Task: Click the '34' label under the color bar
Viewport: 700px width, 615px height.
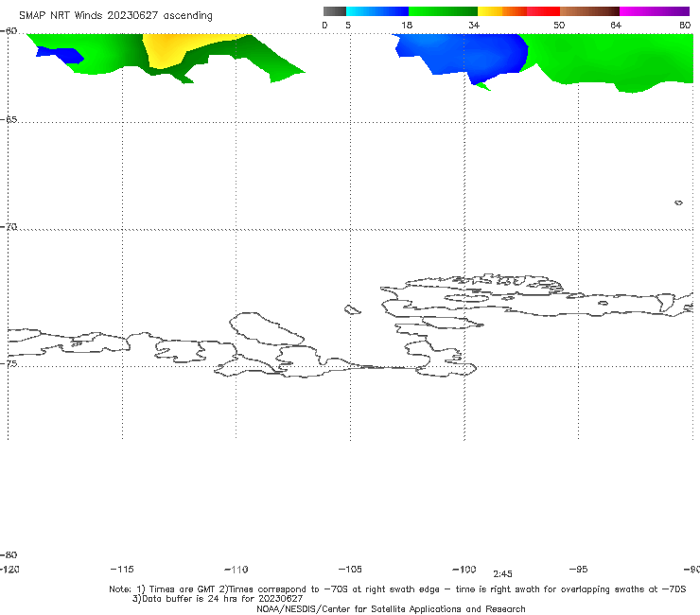Action: coord(474,25)
